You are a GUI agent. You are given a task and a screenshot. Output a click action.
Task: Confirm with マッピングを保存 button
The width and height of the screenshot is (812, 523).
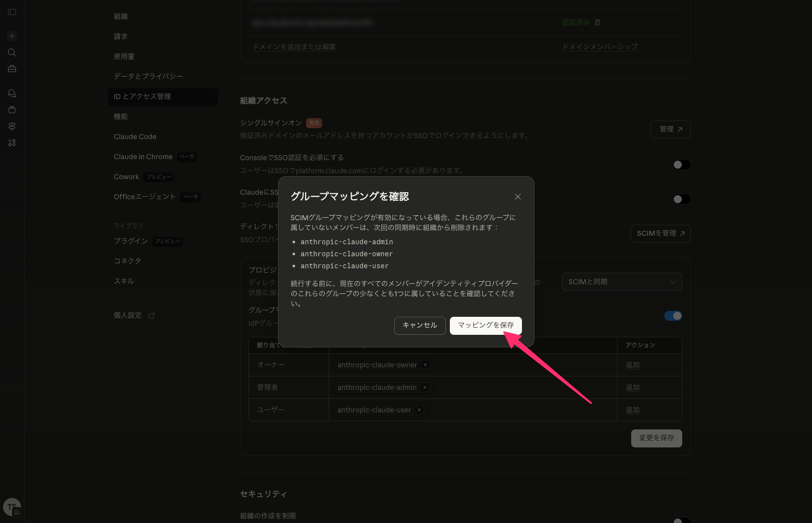485,325
